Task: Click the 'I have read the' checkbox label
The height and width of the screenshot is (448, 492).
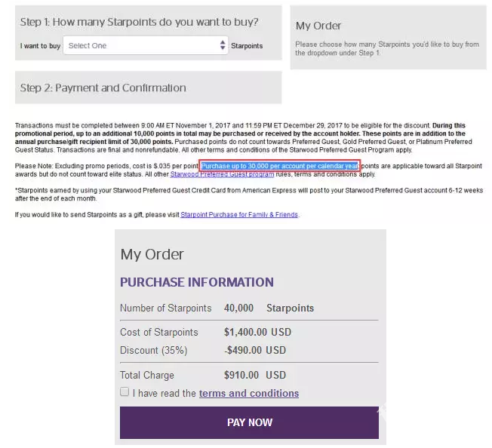Action: 164,393
